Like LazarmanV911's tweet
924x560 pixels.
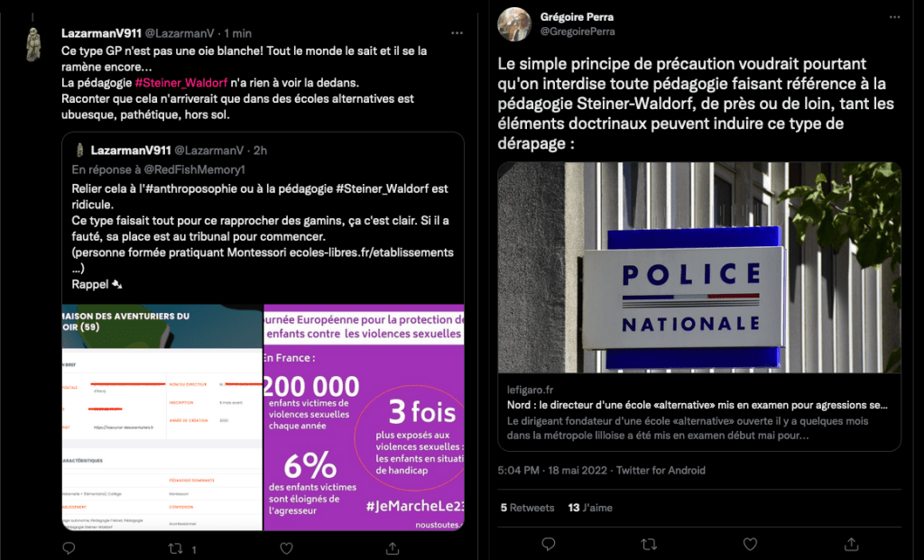coord(286,547)
